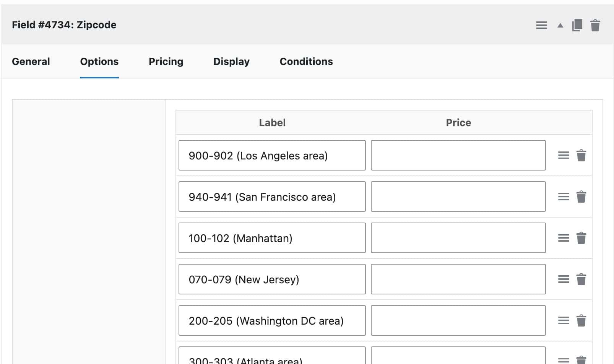Click the reorder handle for Los Angeles area row
The image size is (614, 364).
coord(564,155)
